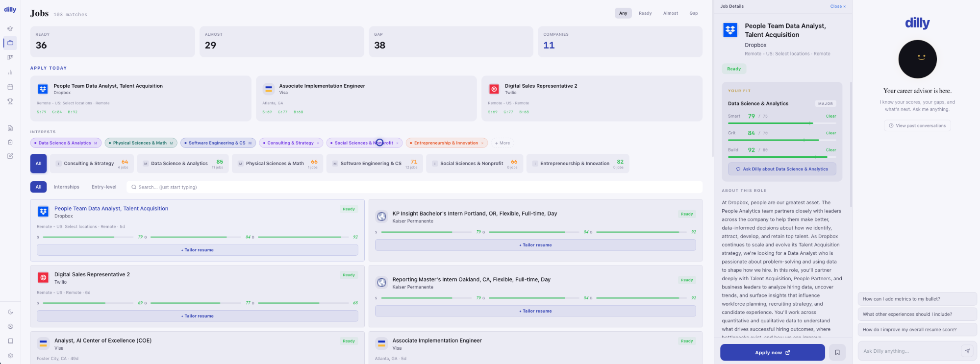Bookmark the Dropbox job
Image resolution: width=980 pixels, height=364 pixels.
click(837, 352)
